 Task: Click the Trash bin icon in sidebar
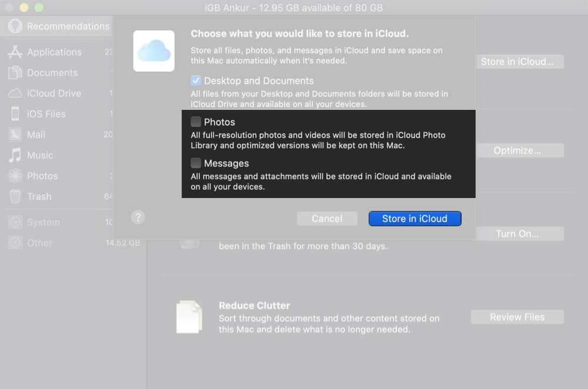[x=15, y=196]
